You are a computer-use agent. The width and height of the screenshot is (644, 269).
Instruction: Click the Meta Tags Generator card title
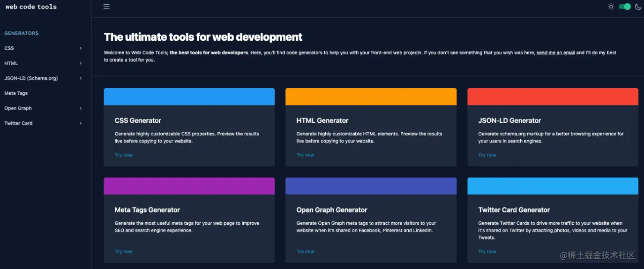(x=147, y=210)
